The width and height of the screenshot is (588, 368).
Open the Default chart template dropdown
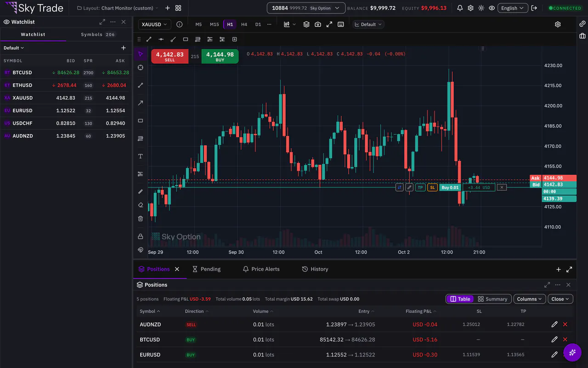tap(368, 24)
